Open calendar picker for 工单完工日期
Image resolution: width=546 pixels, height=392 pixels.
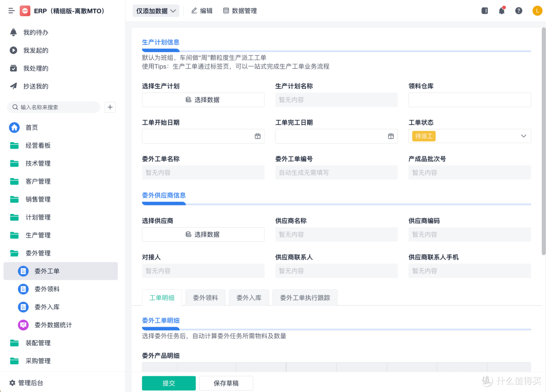[391, 136]
